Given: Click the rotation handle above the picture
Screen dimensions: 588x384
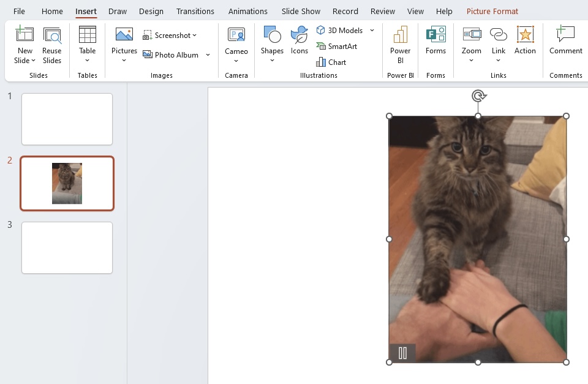Looking at the screenshot, I should tap(478, 96).
